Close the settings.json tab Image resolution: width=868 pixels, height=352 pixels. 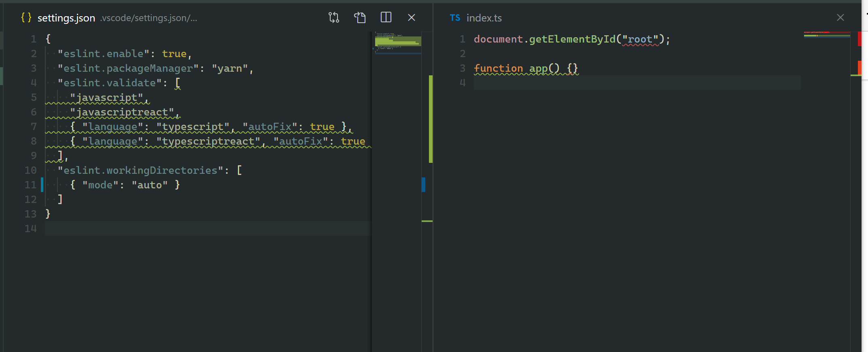coord(412,17)
